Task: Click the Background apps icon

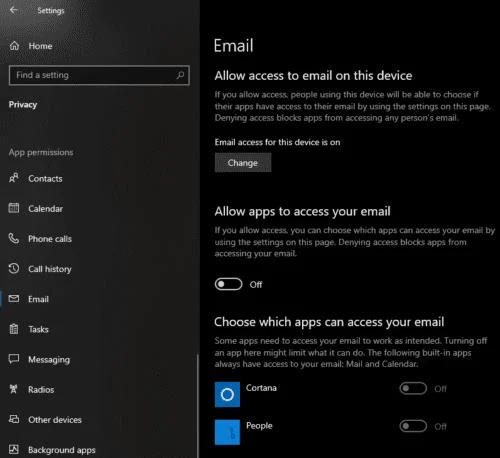Action: coord(14,449)
